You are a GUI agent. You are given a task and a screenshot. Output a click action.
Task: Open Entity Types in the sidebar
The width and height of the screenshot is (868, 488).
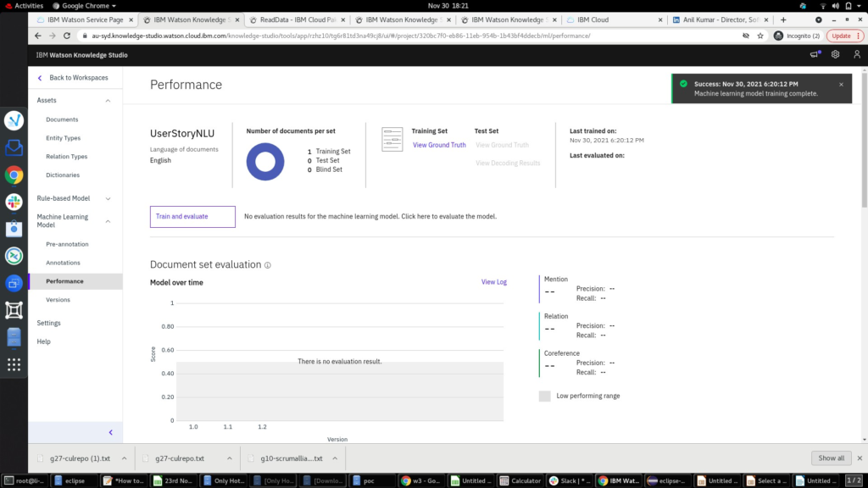tap(64, 138)
